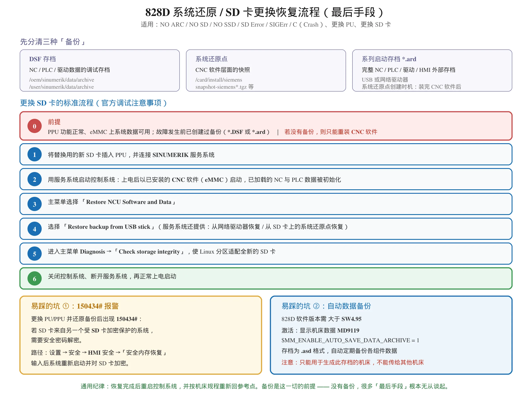Click the blue step 4 circle
Viewport: 532px width, 399px height.
click(35, 229)
